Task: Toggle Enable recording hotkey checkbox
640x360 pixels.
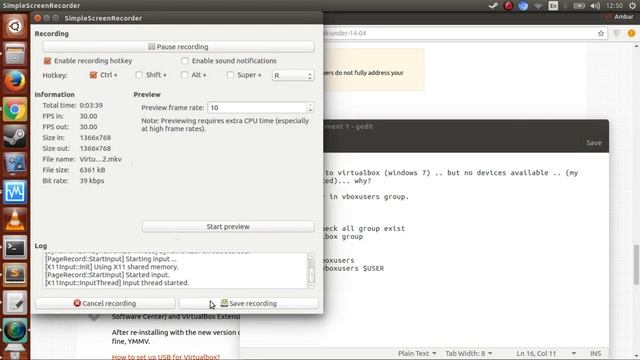Action: click(47, 61)
